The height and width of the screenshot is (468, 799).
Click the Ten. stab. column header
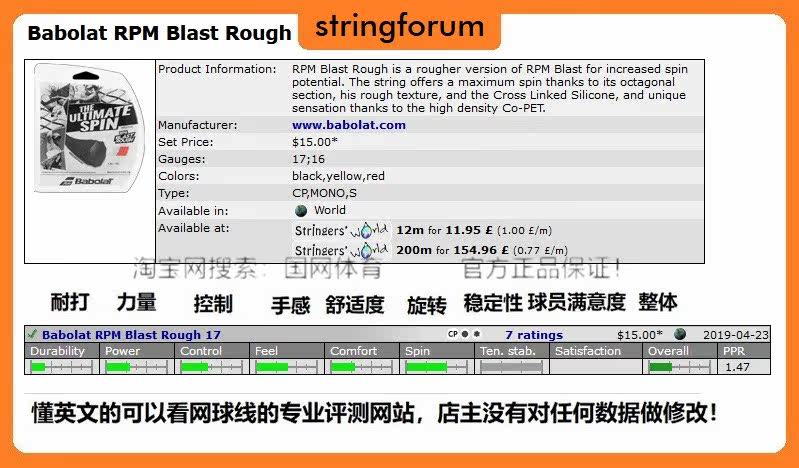pyautogui.click(x=512, y=351)
